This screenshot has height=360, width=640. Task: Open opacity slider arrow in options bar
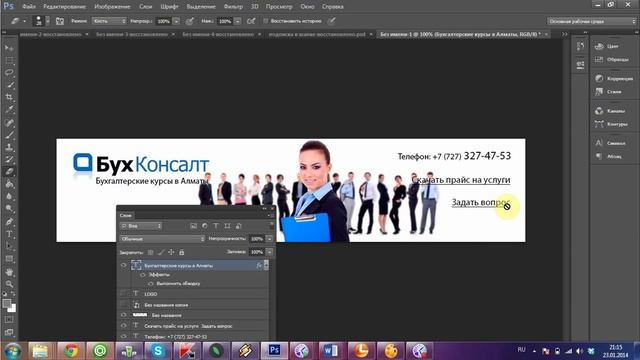coord(176,21)
